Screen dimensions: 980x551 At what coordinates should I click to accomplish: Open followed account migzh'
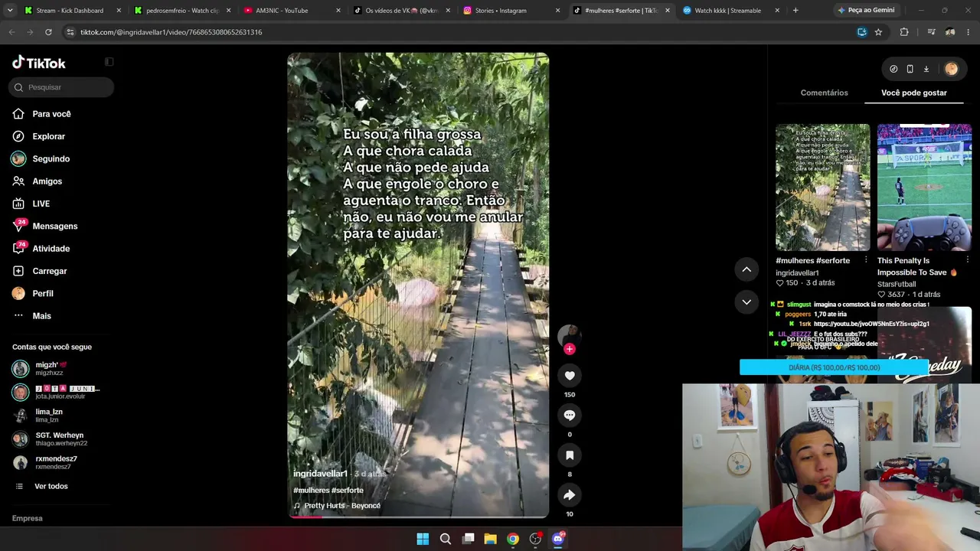pyautogui.click(x=51, y=369)
